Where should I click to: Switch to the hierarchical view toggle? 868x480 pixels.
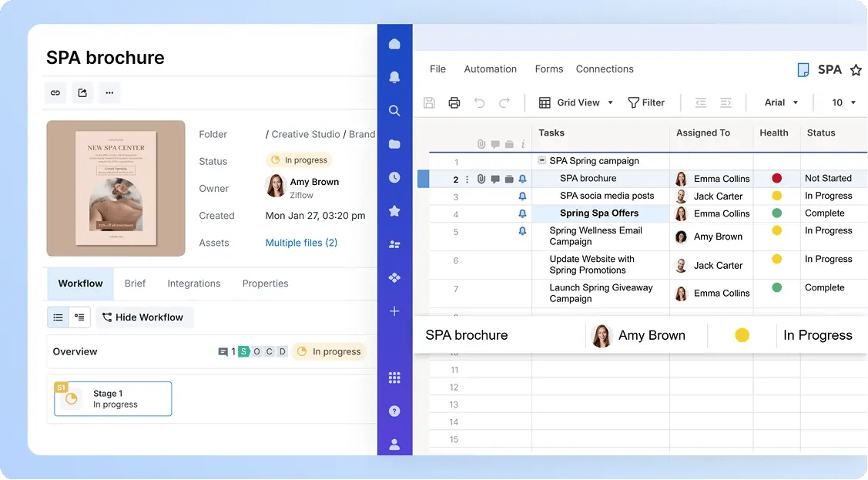pos(79,317)
